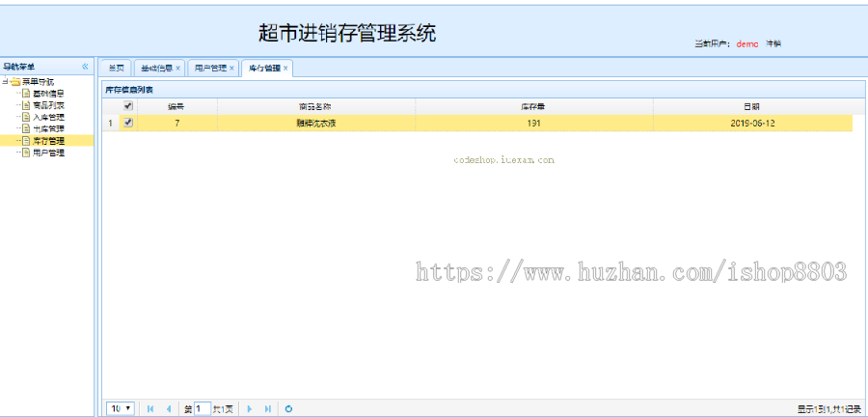Close the 库存管理 tab
Image resolution: width=868 pixels, height=417 pixels.
[x=285, y=69]
